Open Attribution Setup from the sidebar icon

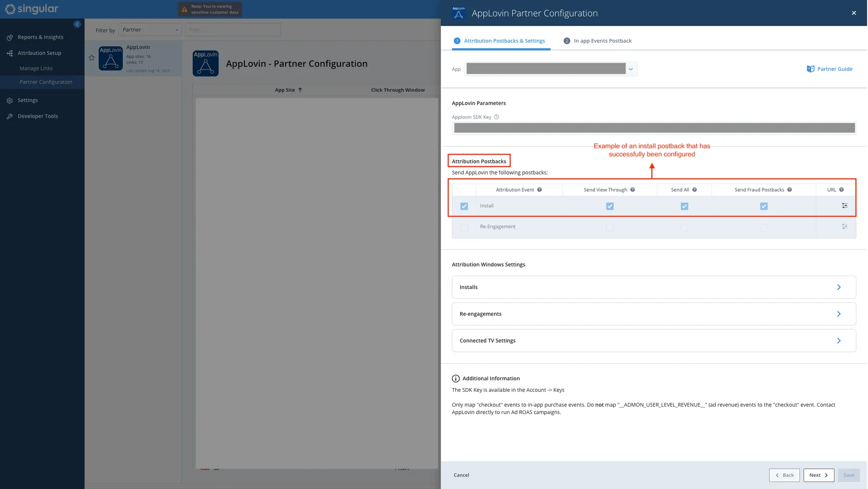click(x=10, y=53)
